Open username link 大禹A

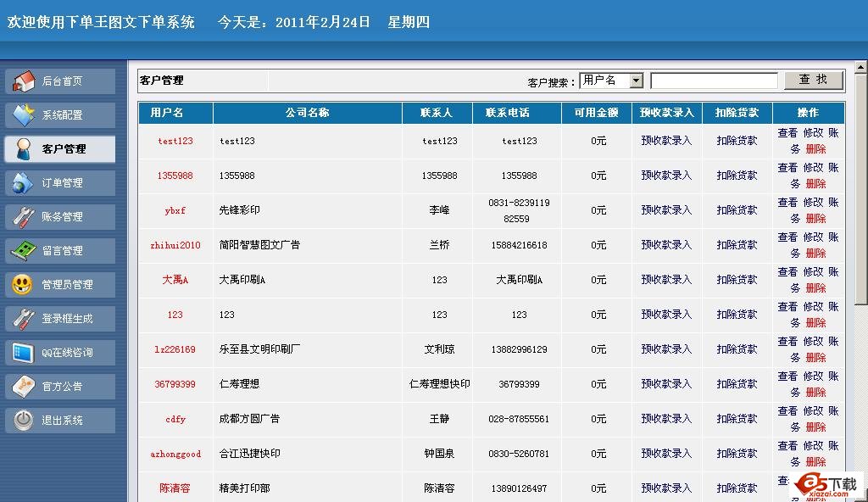(x=175, y=280)
